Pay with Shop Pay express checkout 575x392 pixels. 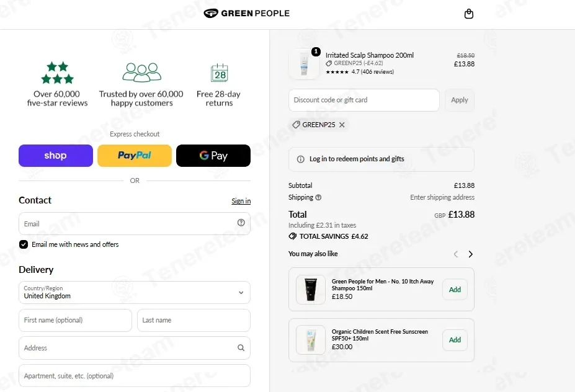coord(56,156)
